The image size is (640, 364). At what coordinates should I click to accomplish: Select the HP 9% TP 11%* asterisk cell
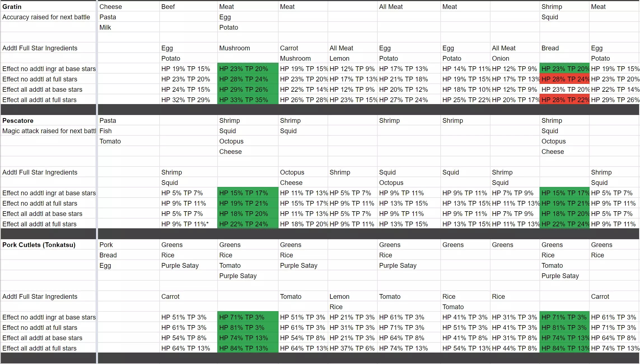[185, 224]
